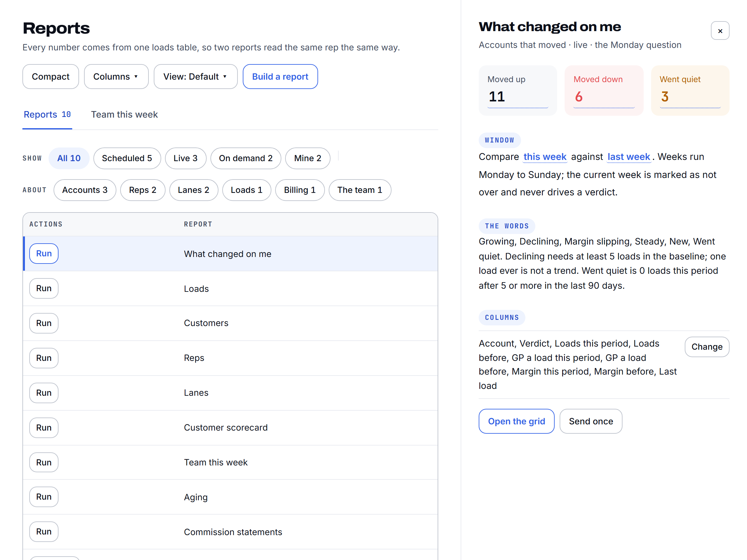Filter by On demand 2
Image resolution: width=747 pixels, height=560 pixels.
(x=246, y=158)
